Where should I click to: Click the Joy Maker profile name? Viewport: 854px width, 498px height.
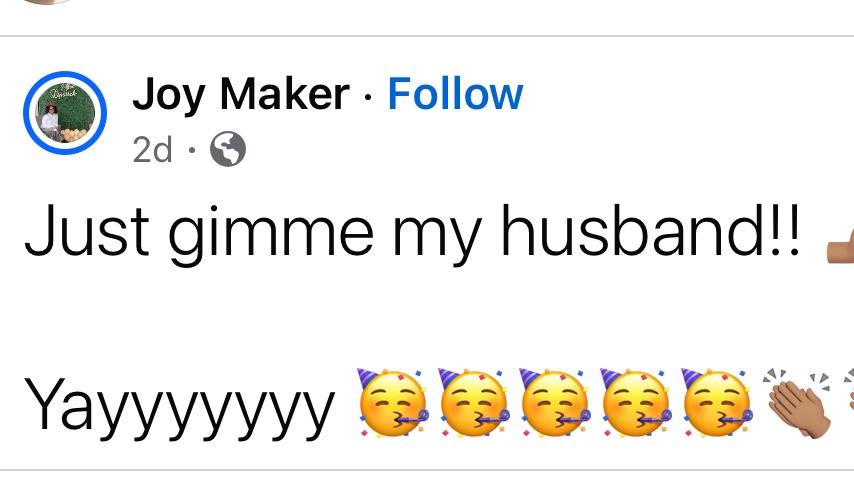pyautogui.click(x=240, y=95)
